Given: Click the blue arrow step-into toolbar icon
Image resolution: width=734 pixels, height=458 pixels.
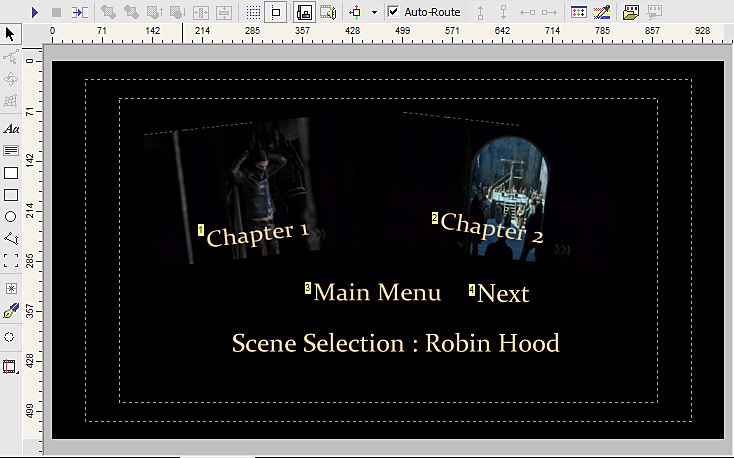Looking at the screenshot, I should tap(80, 12).
